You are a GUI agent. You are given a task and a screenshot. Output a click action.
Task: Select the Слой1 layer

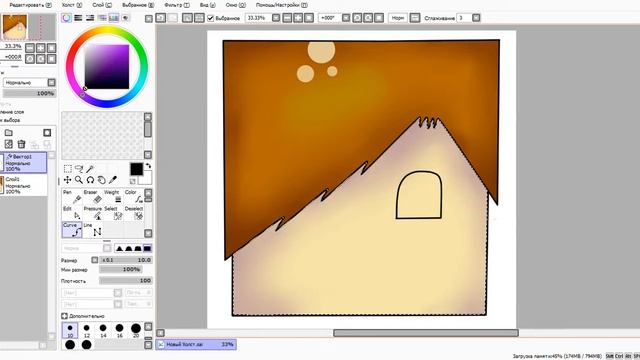(24, 185)
